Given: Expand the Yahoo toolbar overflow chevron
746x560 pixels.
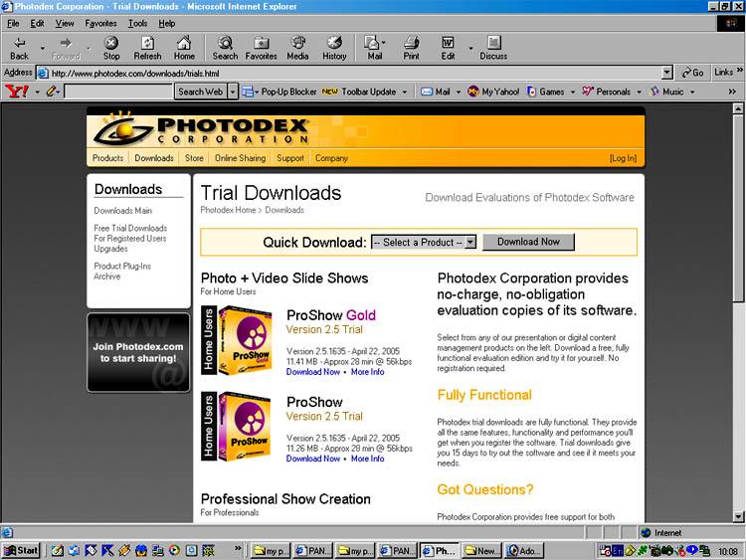Looking at the screenshot, I should (x=732, y=92).
